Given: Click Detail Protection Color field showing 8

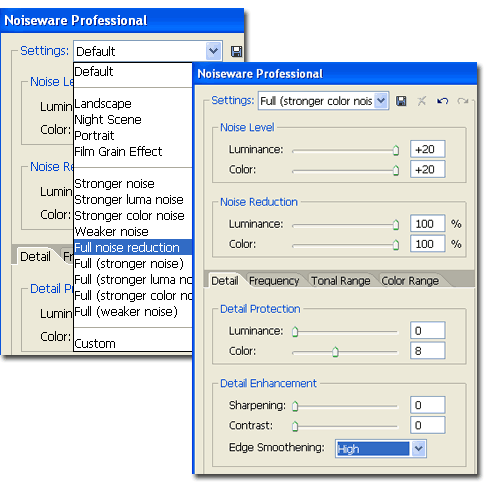Looking at the screenshot, I should click(x=428, y=351).
